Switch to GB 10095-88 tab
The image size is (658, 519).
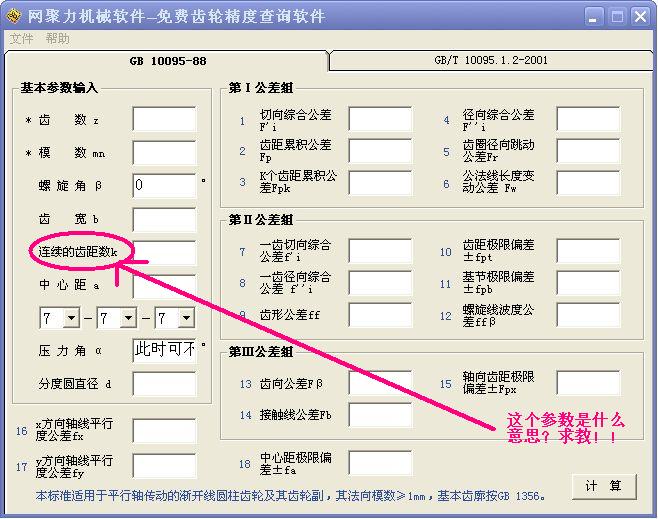pyautogui.click(x=168, y=61)
